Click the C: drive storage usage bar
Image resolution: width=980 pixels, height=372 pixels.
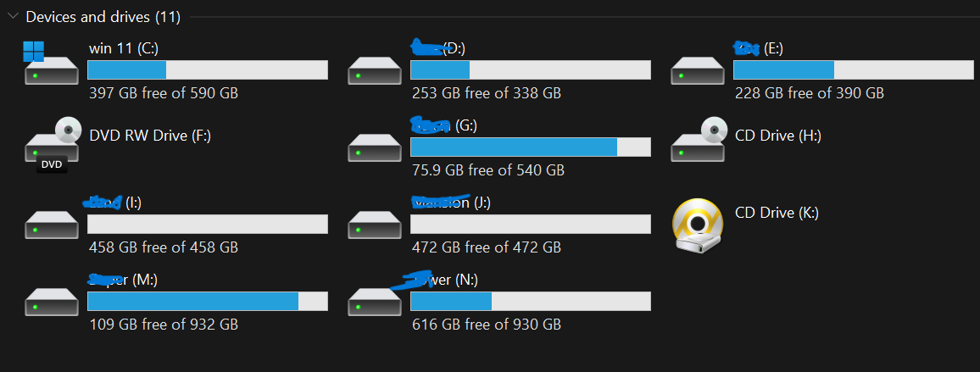(208, 70)
